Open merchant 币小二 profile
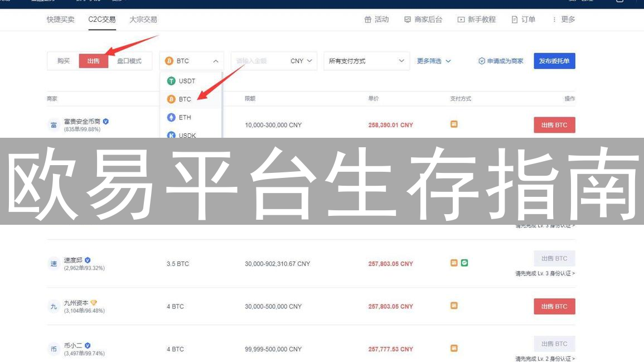 73,346
